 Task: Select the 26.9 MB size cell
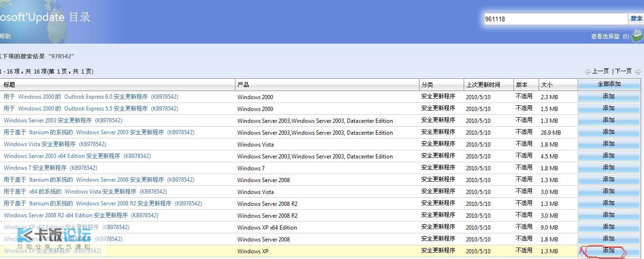[551, 133]
